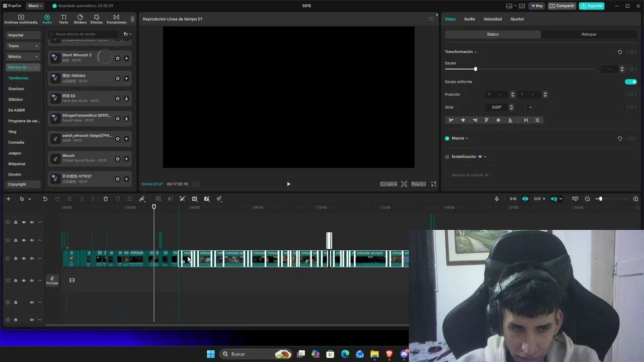The width and height of the screenshot is (644, 362).
Task: Switch to the Velocidad tab
Action: (493, 19)
